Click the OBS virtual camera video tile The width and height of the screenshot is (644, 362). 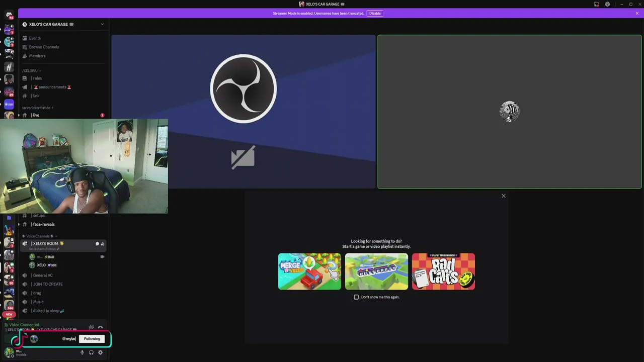[243, 112]
